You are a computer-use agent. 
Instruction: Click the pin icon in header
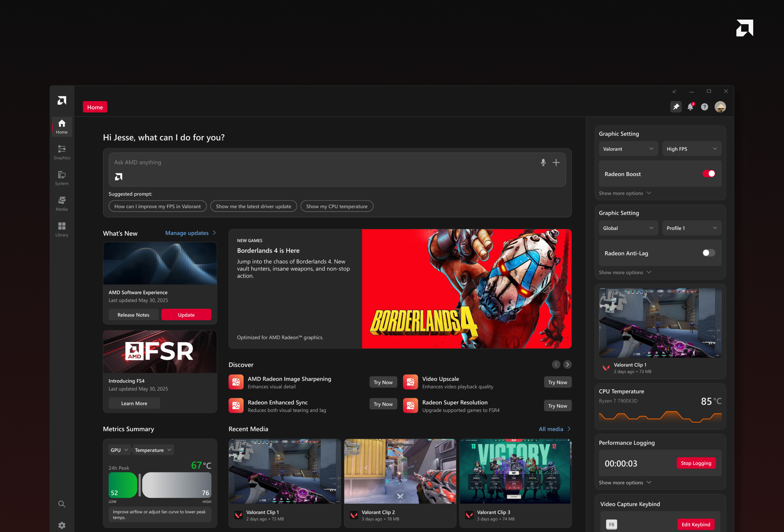(676, 107)
